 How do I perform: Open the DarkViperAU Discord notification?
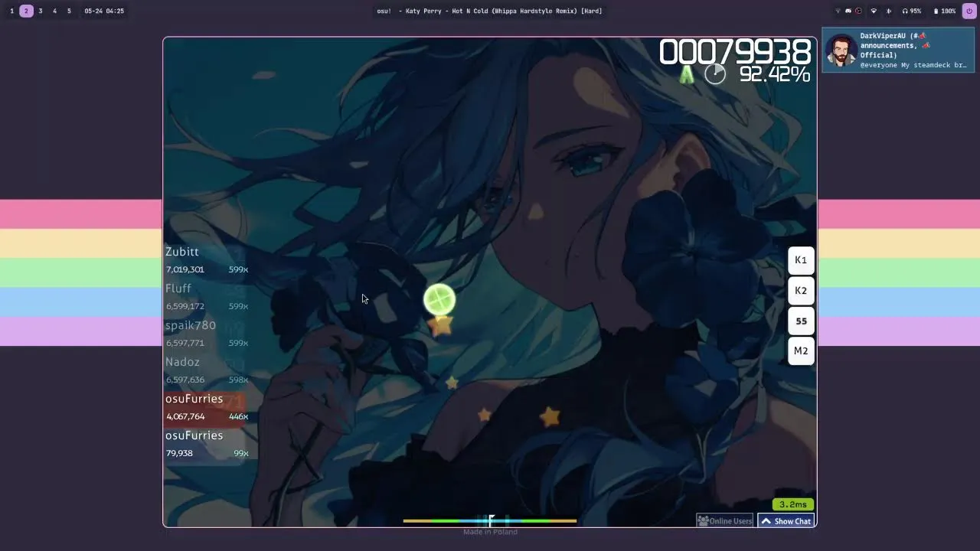click(897, 51)
